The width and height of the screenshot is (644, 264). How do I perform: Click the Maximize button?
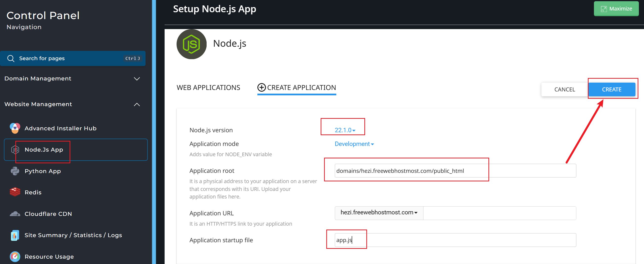point(616,9)
